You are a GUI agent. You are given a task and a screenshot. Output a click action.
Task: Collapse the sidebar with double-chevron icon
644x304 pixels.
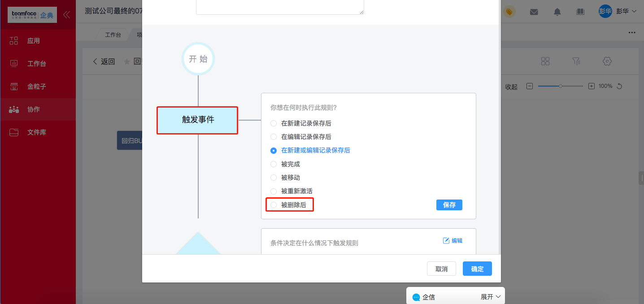point(66,14)
